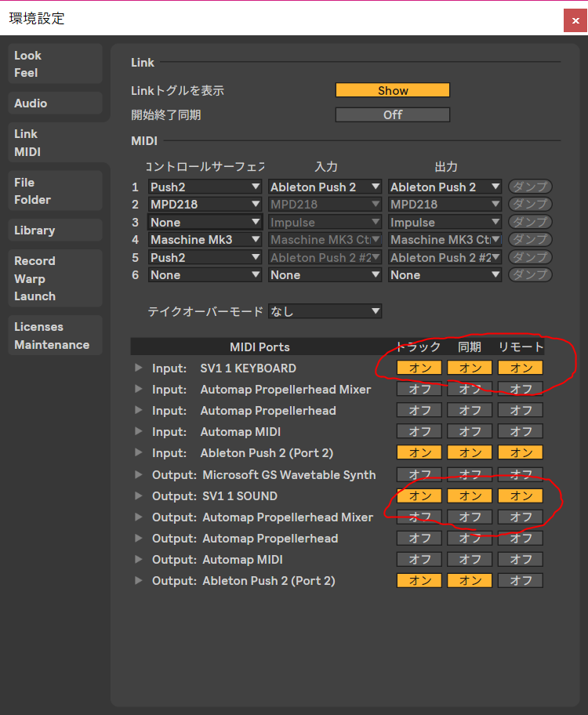The image size is (588, 715).
Task: Turn on リモート for Output Ableton Push 2
Action: click(x=521, y=581)
